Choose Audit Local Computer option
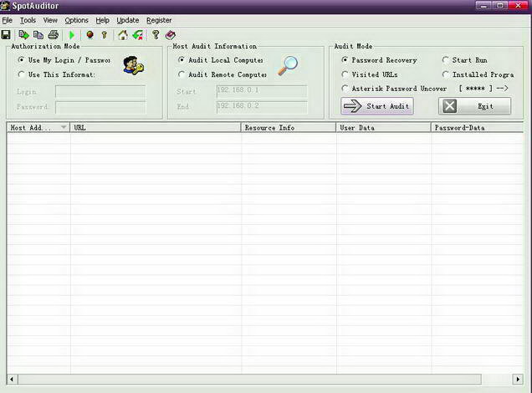The height and width of the screenshot is (393, 532). 221,60
